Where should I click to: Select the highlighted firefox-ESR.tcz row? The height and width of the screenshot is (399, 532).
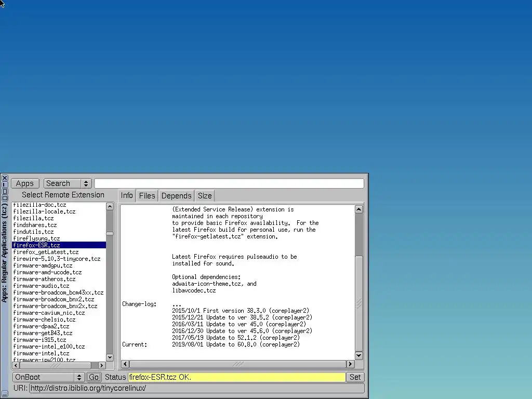tap(59, 245)
